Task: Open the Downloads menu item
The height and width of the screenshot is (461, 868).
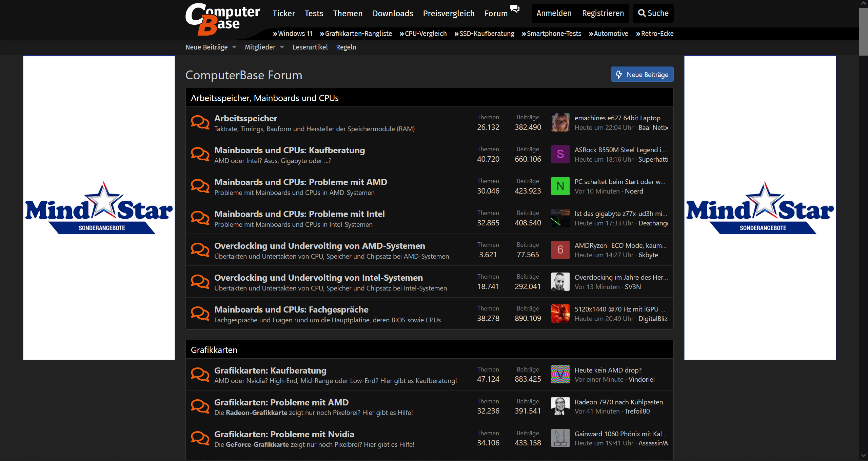Action: [393, 14]
